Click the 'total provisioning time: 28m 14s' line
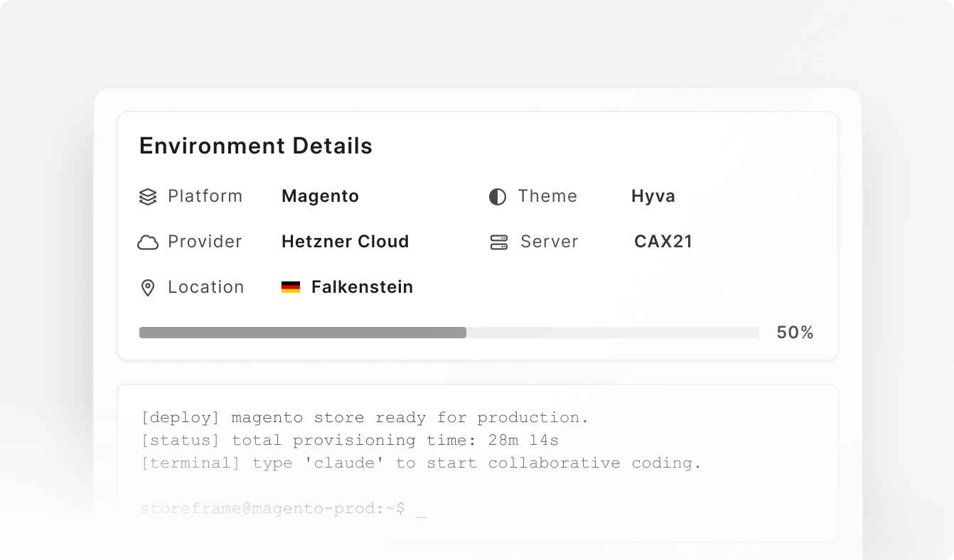 point(350,440)
